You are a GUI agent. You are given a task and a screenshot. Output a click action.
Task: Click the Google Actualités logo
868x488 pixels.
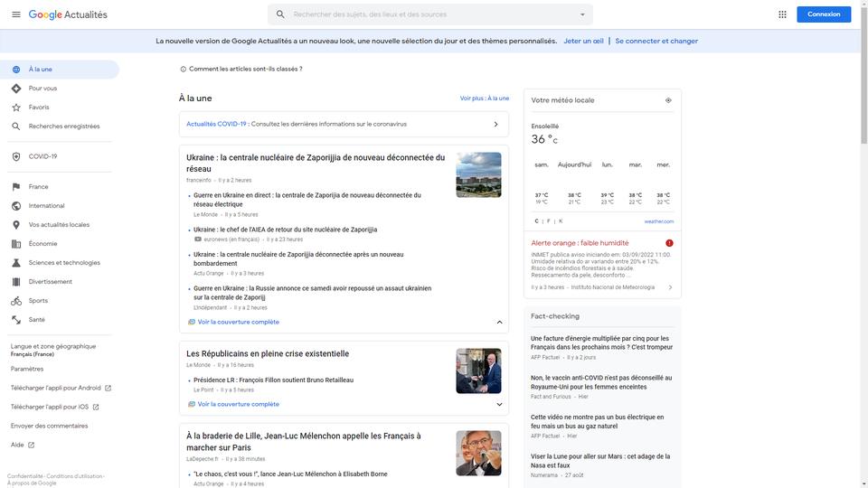click(x=68, y=15)
